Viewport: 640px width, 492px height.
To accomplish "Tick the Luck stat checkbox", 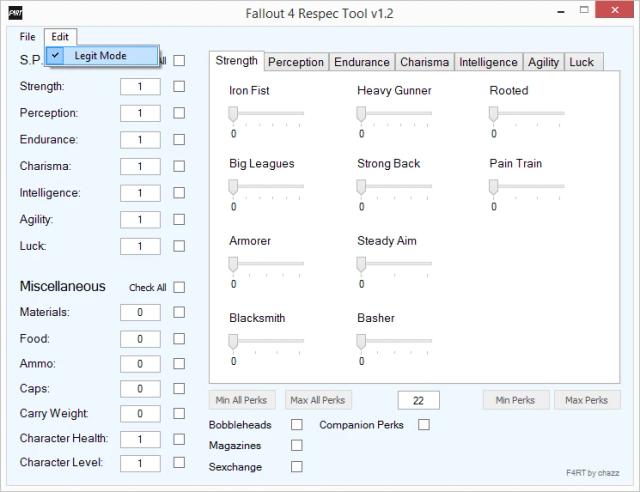I will coord(179,246).
